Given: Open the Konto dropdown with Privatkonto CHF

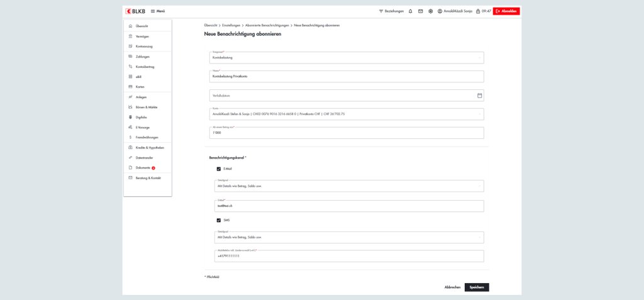Looking at the screenshot, I should 347,114.
